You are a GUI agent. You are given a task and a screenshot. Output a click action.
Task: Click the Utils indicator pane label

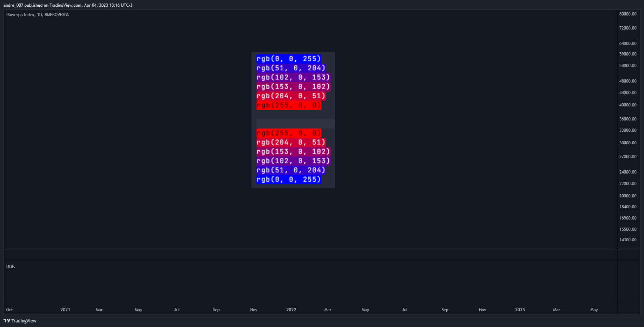point(11,267)
